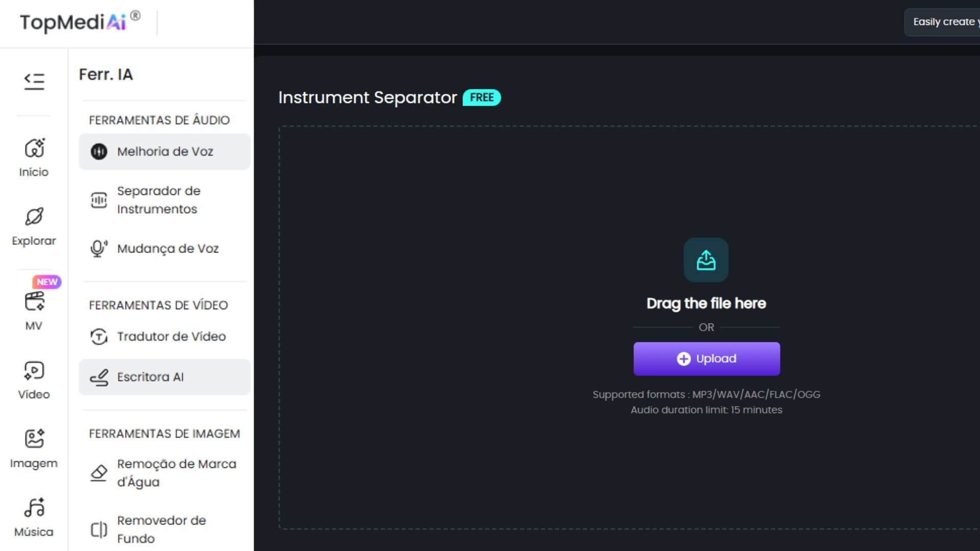The height and width of the screenshot is (551, 980).
Task: Click the file upload tray icon
Action: (x=706, y=260)
